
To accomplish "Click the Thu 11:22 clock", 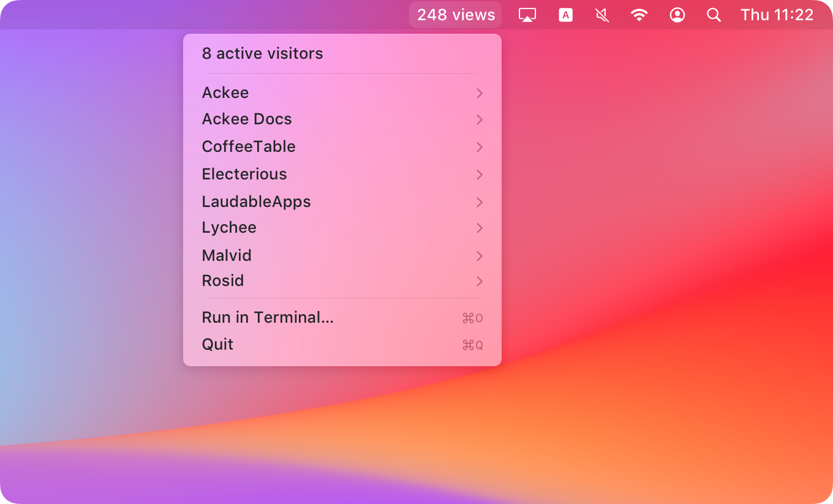I will (777, 15).
